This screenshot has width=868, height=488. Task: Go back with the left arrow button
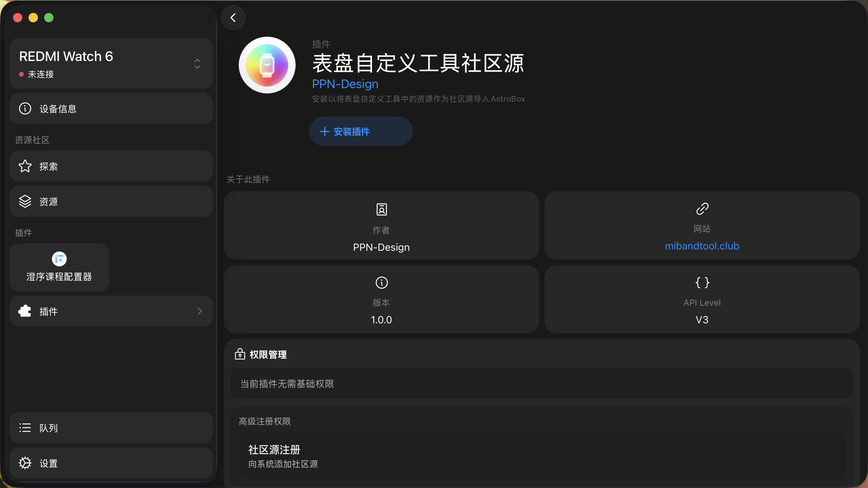[233, 18]
